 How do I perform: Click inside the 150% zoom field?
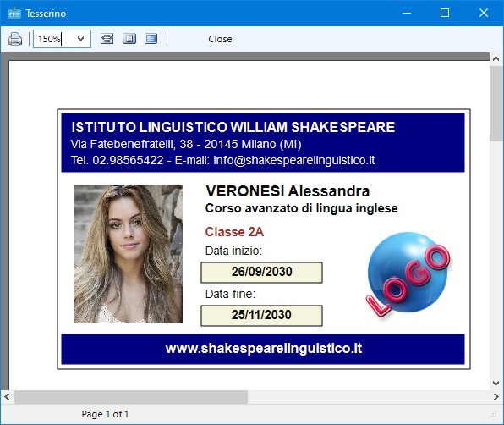[x=54, y=39]
